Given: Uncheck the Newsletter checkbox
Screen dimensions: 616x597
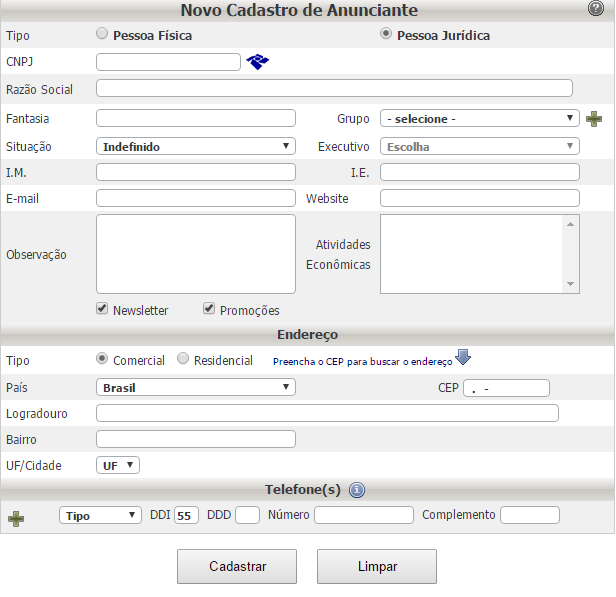Looking at the screenshot, I should (x=102, y=309).
